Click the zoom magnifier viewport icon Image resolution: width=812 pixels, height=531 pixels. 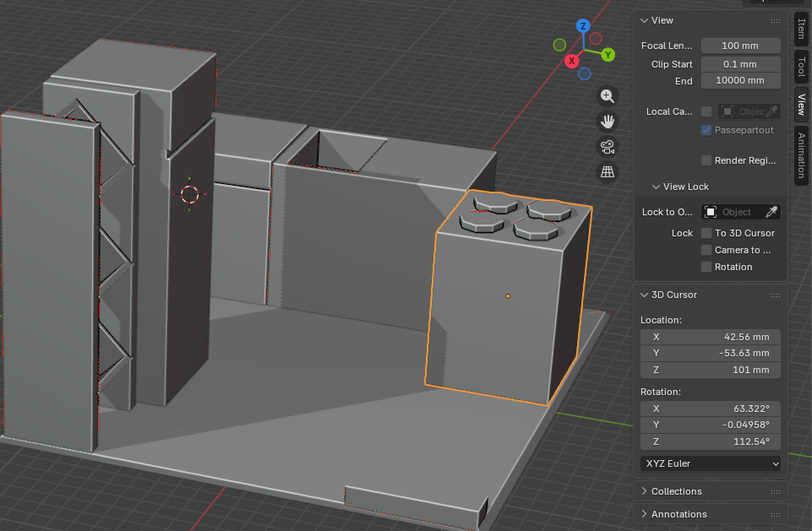607,95
